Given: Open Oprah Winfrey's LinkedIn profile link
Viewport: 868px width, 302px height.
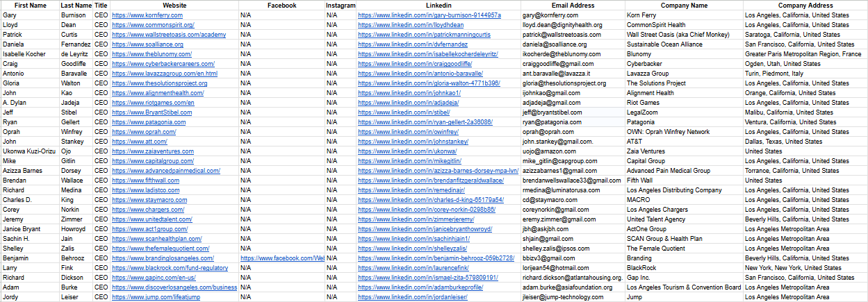Looking at the screenshot, I should (408, 131).
